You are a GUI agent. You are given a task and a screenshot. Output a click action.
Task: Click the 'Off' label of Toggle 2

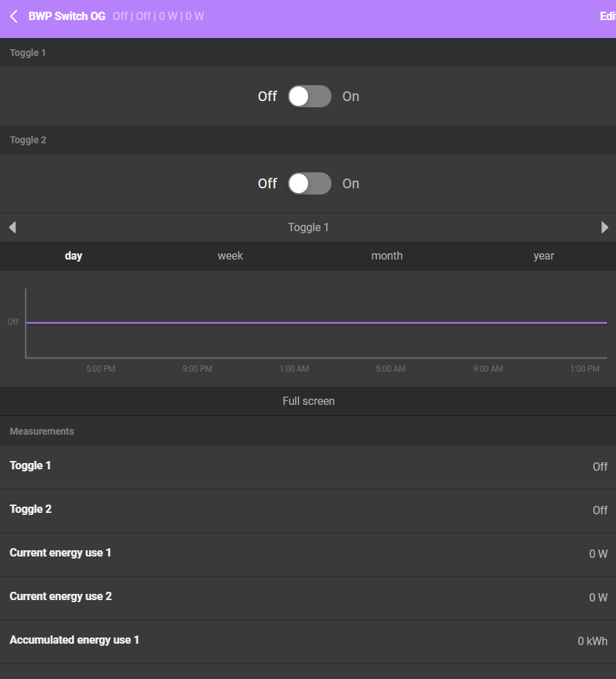pyautogui.click(x=267, y=183)
